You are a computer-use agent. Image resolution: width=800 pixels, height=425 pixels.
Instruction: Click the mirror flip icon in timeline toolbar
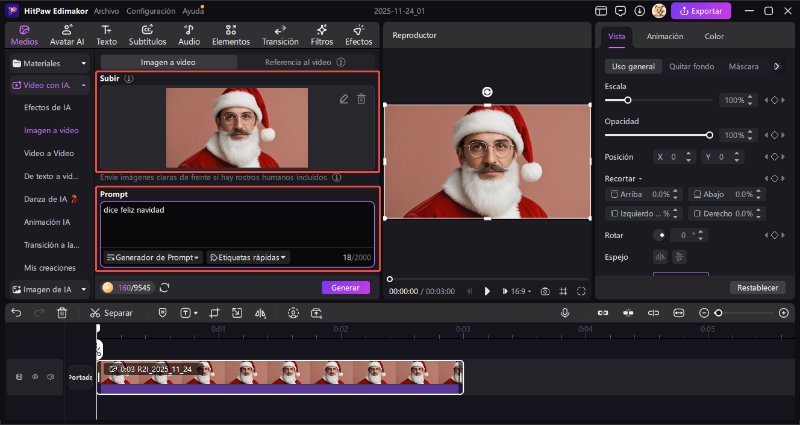(260, 313)
